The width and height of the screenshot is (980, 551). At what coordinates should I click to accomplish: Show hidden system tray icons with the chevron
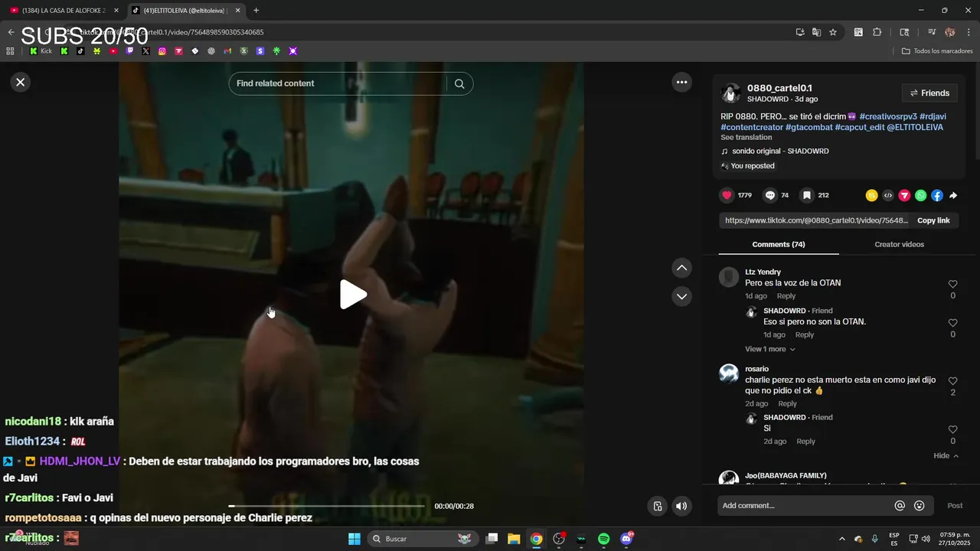[x=842, y=539]
